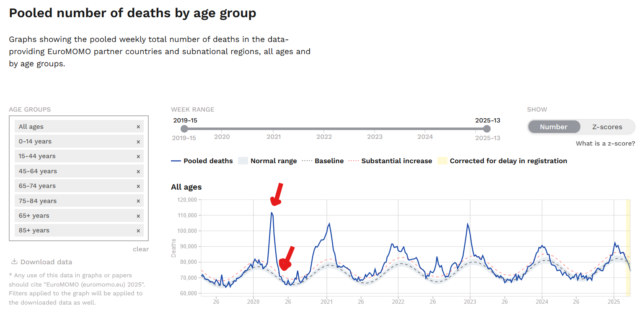Remove the 45-64 years tag

click(138, 171)
